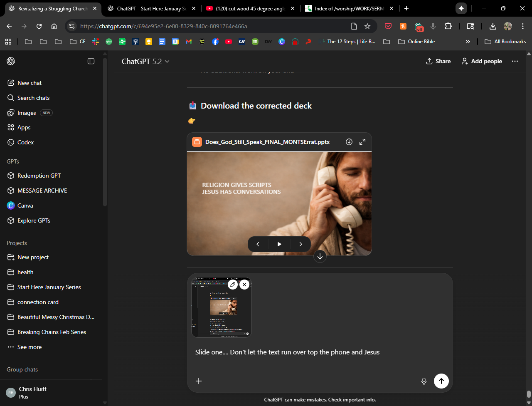Screen dimensions: 532x406
Task: Expand presentation preview to fullscreen
Action: pos(362,142)
